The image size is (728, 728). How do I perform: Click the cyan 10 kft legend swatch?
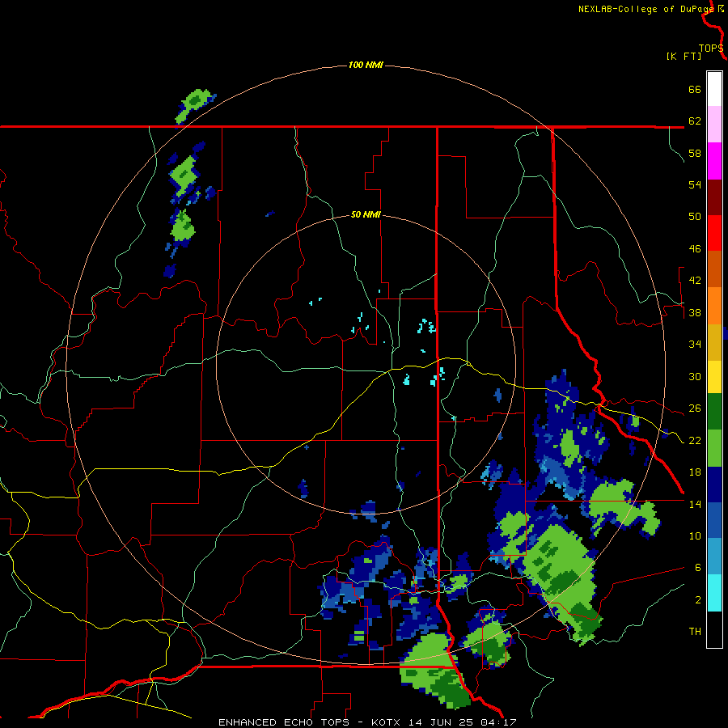(x=714, y=593)
